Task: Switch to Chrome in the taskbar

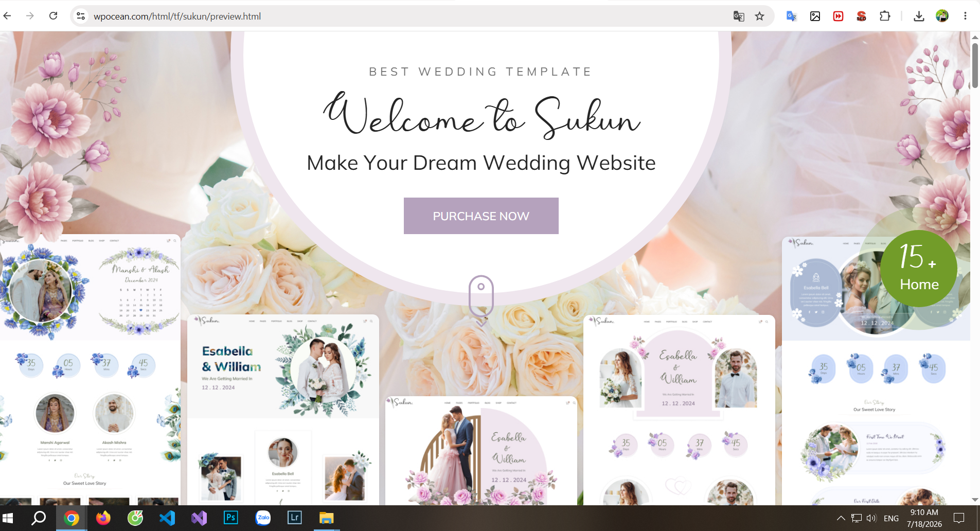Action: [71, 518]
